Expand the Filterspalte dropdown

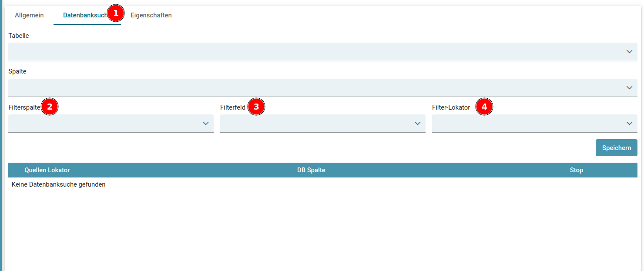[x=111, y=124]
